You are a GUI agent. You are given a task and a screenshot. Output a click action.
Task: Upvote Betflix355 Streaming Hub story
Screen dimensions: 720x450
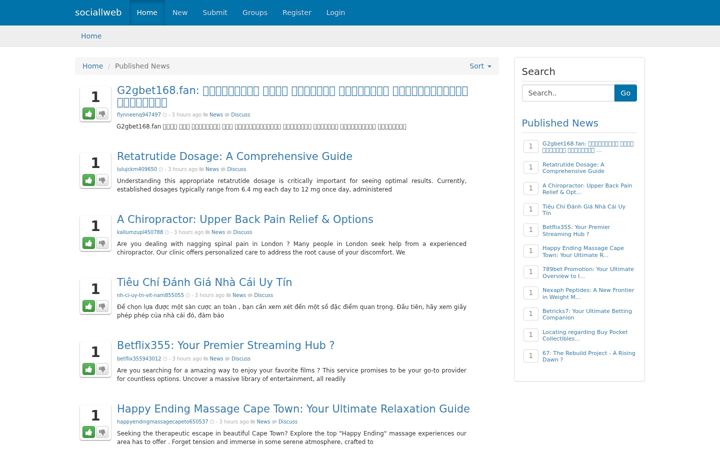coord(89,369)
